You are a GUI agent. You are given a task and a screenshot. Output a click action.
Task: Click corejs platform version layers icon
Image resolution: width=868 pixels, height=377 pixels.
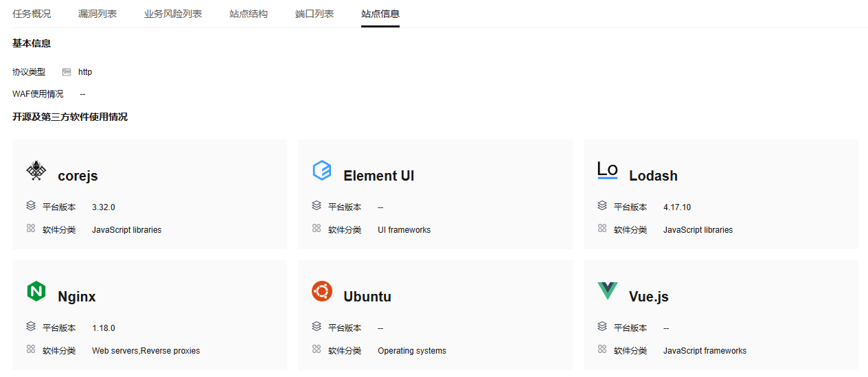31,205
